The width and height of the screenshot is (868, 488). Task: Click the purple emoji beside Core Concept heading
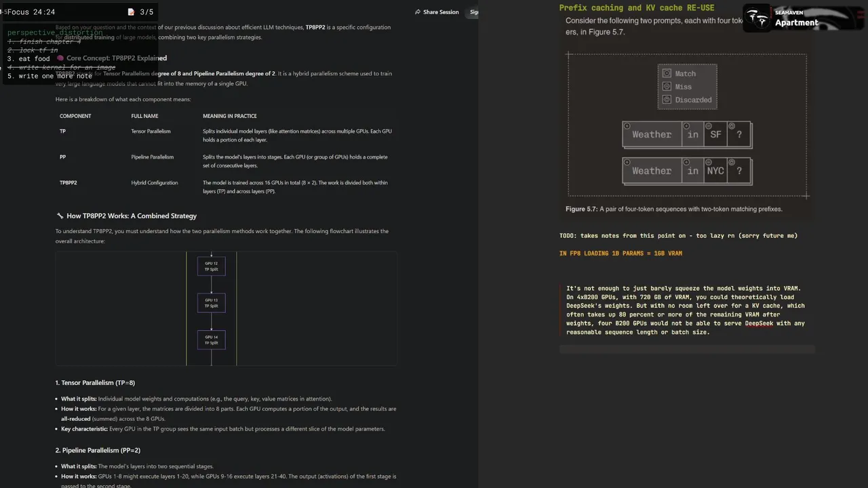60,58
